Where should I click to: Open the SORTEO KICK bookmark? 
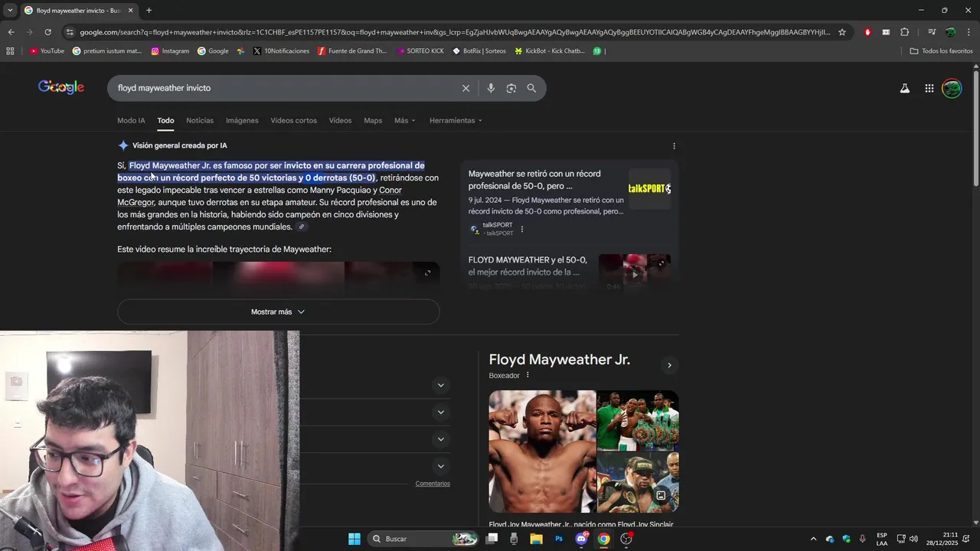[x=420, y=51]
